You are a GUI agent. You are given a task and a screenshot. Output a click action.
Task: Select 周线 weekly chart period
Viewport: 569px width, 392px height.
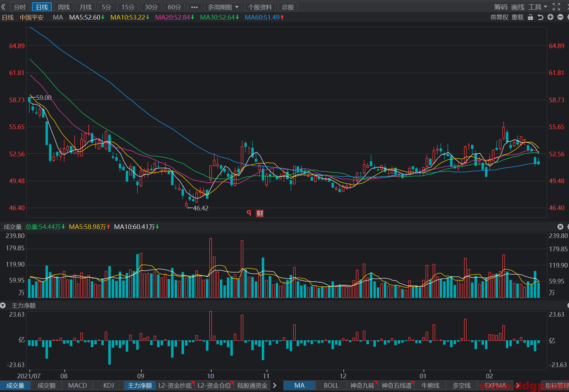pyautogui.click(x=64, y=7)
